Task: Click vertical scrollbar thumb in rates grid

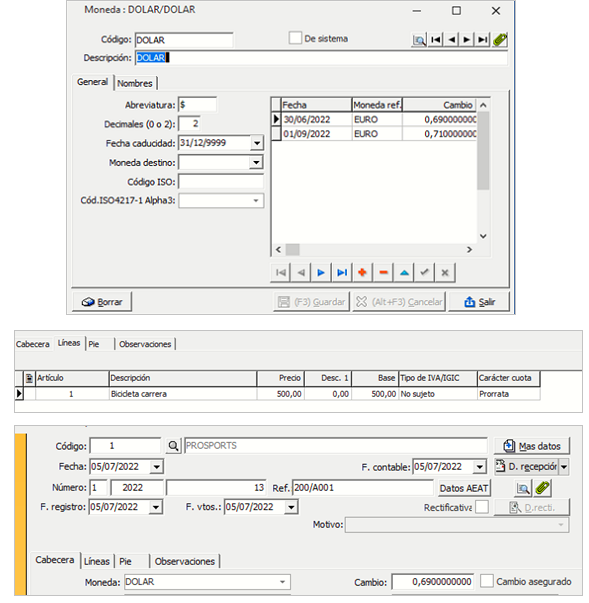Action: pos(483,151)
